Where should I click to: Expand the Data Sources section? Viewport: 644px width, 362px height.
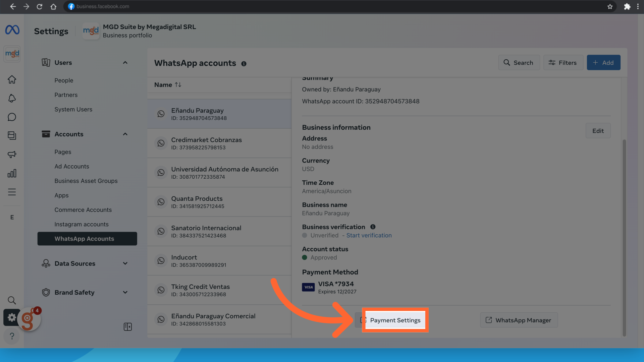click(x=125, y=263)
